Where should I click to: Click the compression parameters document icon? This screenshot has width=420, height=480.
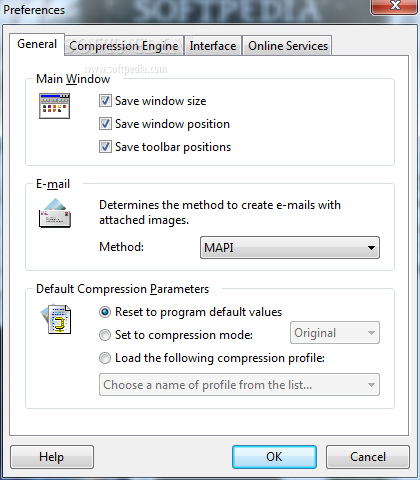pos(56,319)
